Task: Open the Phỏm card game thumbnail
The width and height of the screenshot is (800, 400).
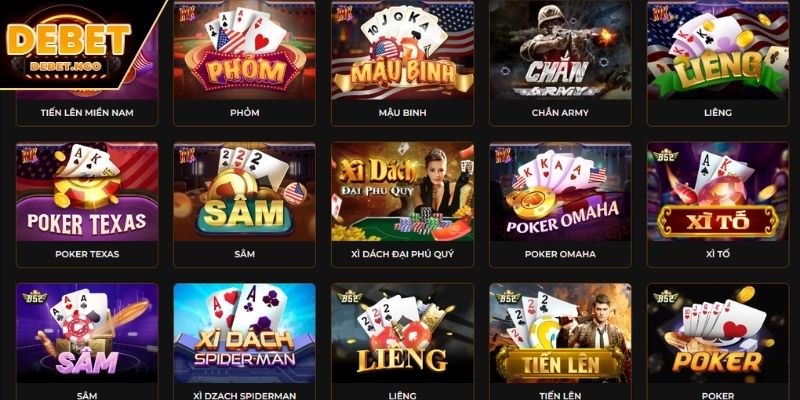Action: tap(244, 50)
